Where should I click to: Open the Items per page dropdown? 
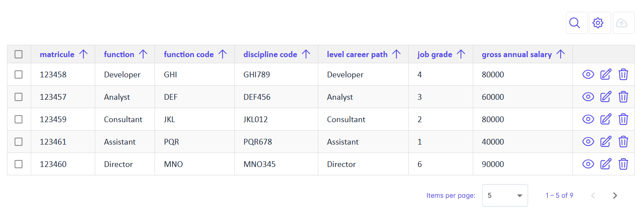pyautogui.click(x=504, y=196)
